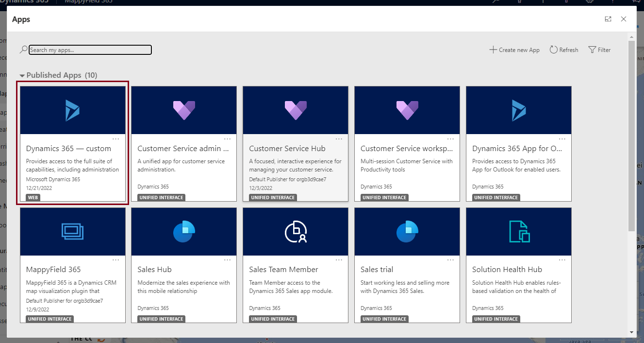Click the 12/9/2022 date text

click(38, 309)
